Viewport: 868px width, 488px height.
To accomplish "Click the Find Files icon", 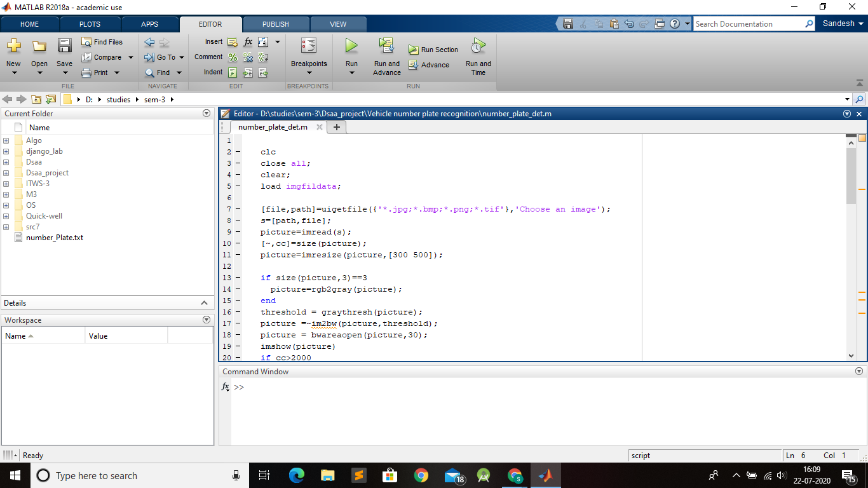I will coord(87,42).
